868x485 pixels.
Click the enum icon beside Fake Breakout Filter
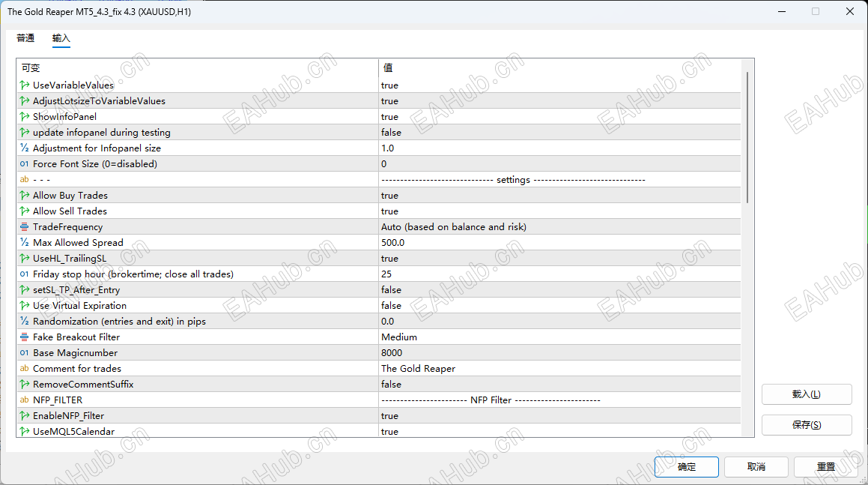[25, 337]
